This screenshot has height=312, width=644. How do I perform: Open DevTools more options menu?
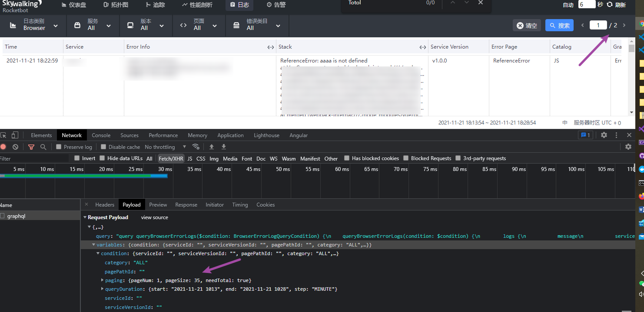tap(616, 135)
